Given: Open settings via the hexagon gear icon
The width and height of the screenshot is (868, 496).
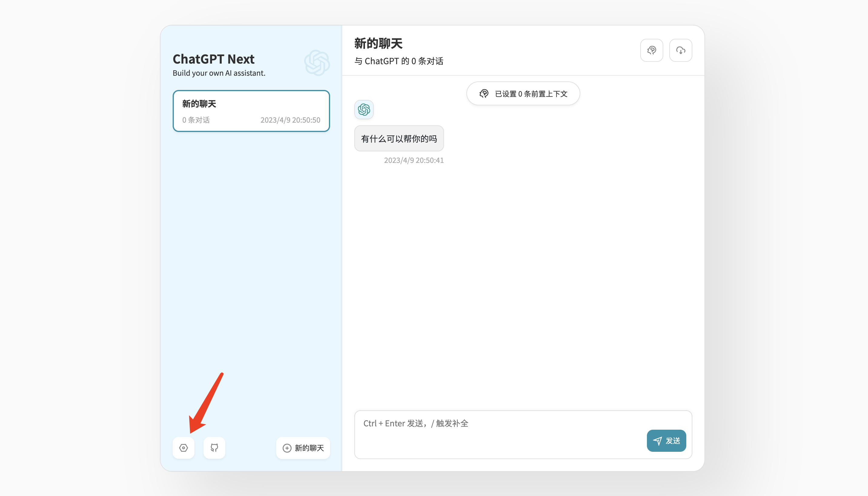Looking at the screenshot, I should [x=183, y=448].
